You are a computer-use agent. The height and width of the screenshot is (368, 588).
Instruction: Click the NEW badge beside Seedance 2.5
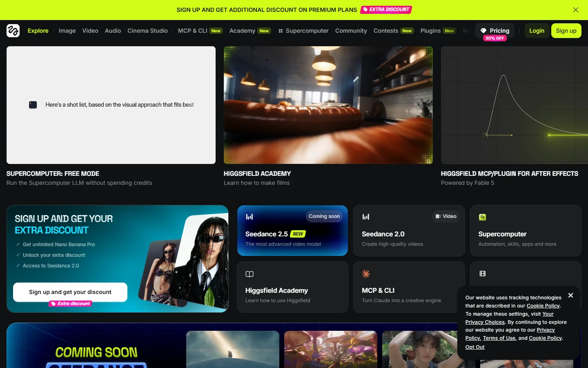(298, 234)
